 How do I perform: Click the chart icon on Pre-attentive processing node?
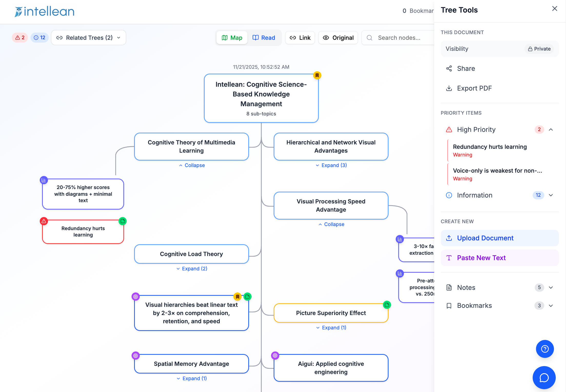pos(400,273)
